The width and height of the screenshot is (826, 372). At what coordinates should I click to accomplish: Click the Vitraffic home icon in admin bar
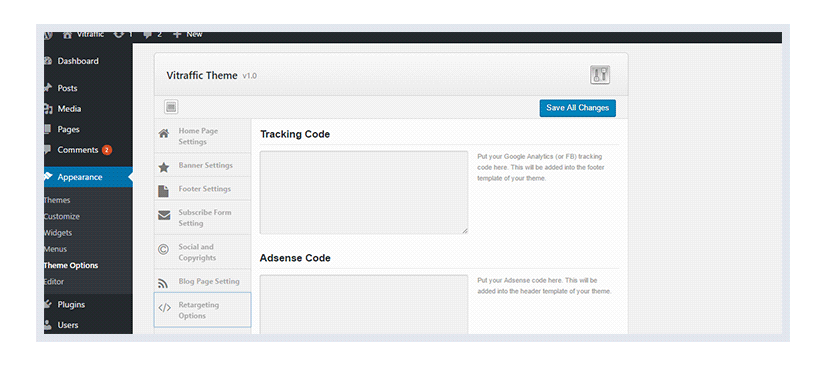(x=67, y=35)
